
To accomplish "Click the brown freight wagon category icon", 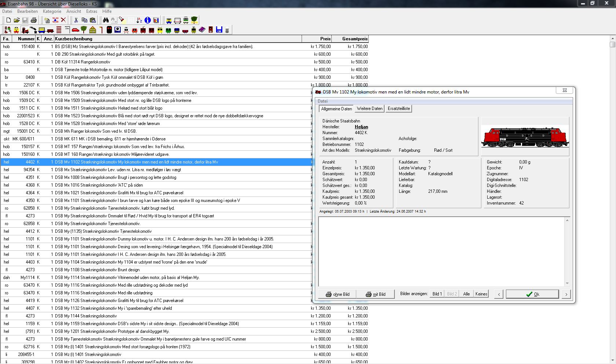I will (50, 30).
